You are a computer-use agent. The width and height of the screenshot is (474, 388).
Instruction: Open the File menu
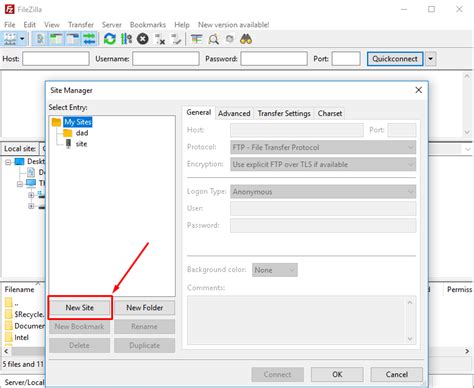9,25
